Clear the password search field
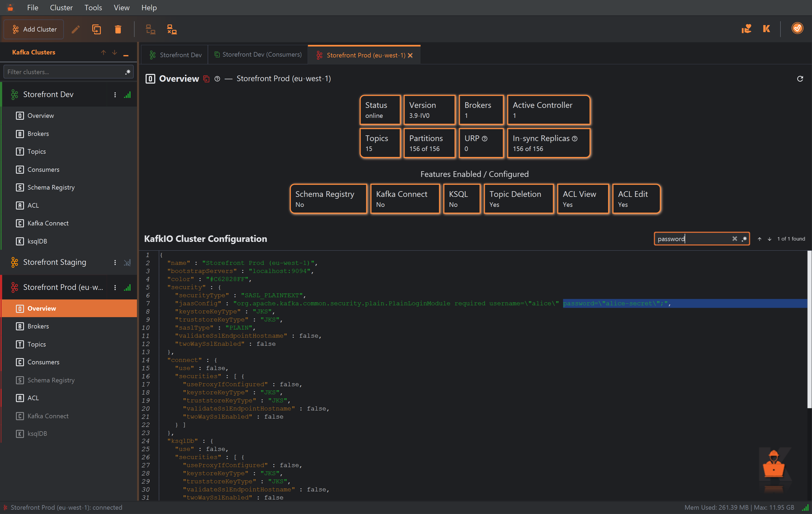The image size is (812, 514). [734, 238]
